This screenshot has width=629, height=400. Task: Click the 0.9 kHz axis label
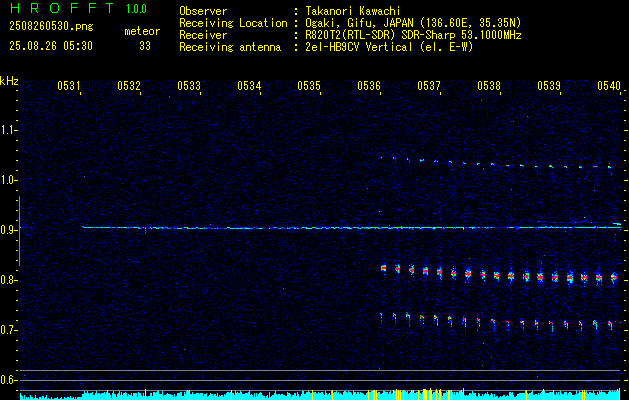click(x=9, y=230)
